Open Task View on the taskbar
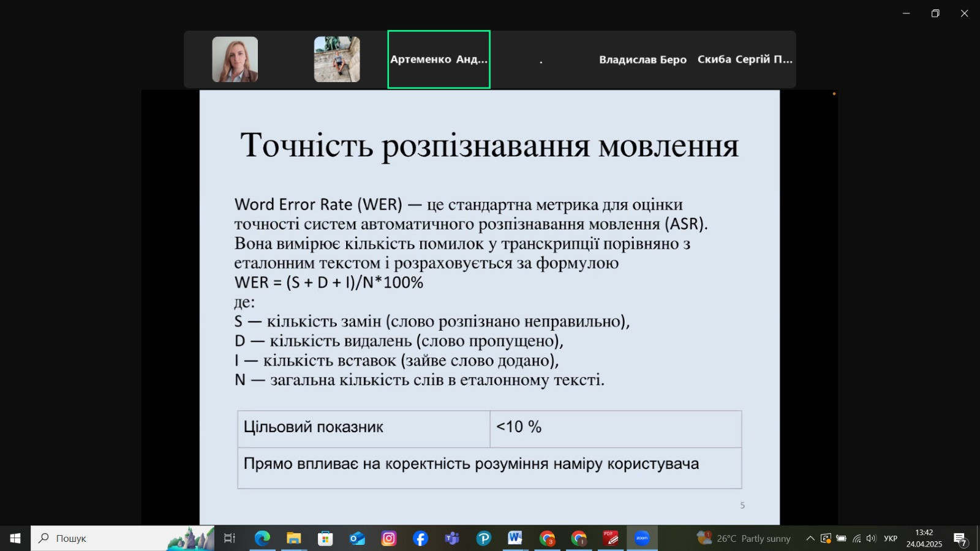 [230, 538]
